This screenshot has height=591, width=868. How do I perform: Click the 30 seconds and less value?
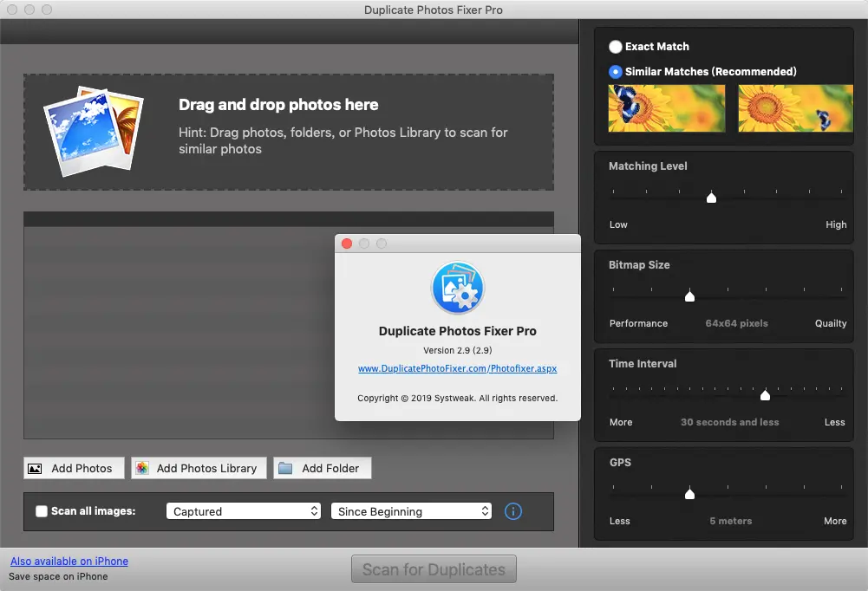coord(729,422)
